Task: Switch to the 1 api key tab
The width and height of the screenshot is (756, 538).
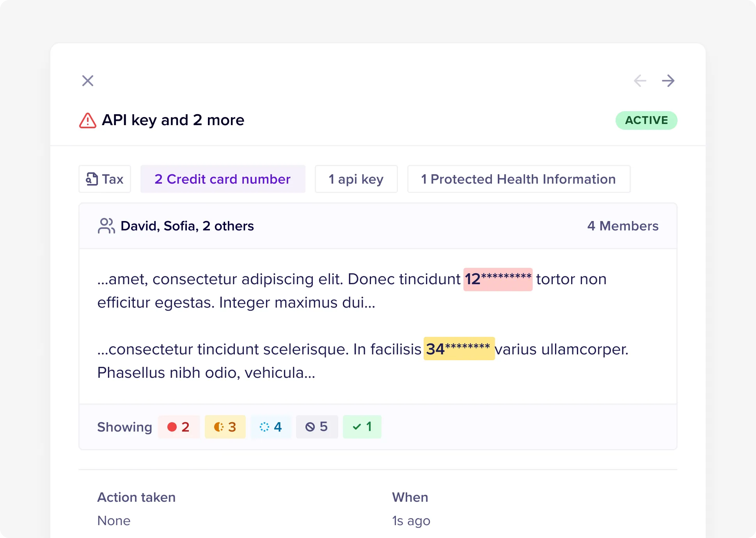Action: 356,179
